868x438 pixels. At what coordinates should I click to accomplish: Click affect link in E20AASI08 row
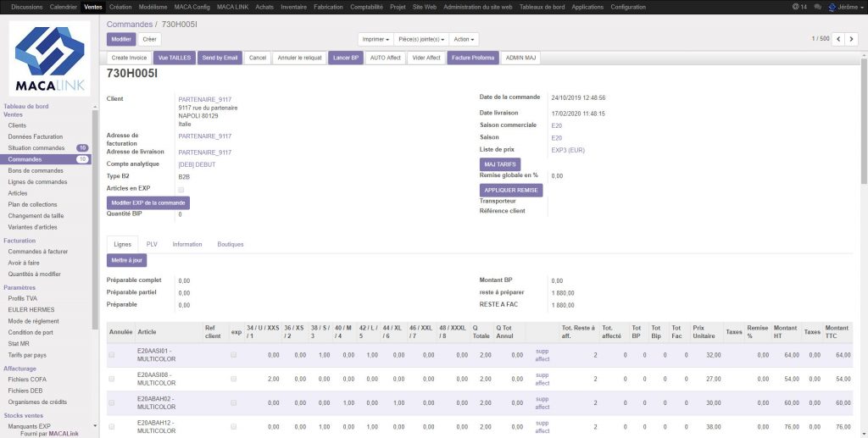coord(542,383)
